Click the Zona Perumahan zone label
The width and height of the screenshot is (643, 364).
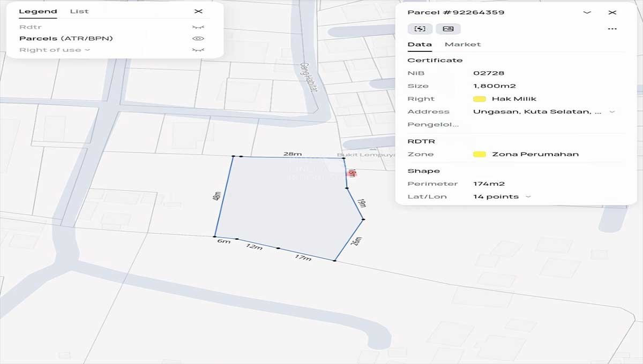(x=535, y=154)
